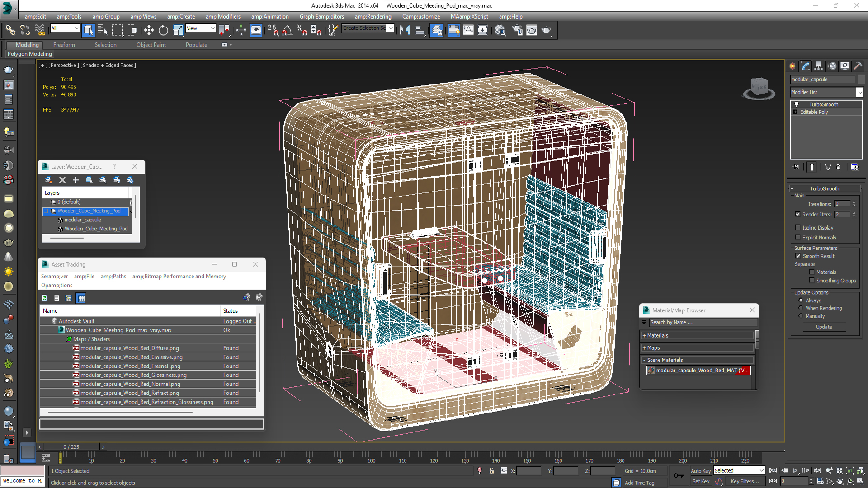This screenshot has height=488, width=868.
Task: Select the Move transform tool
Action: coord(149,30)
